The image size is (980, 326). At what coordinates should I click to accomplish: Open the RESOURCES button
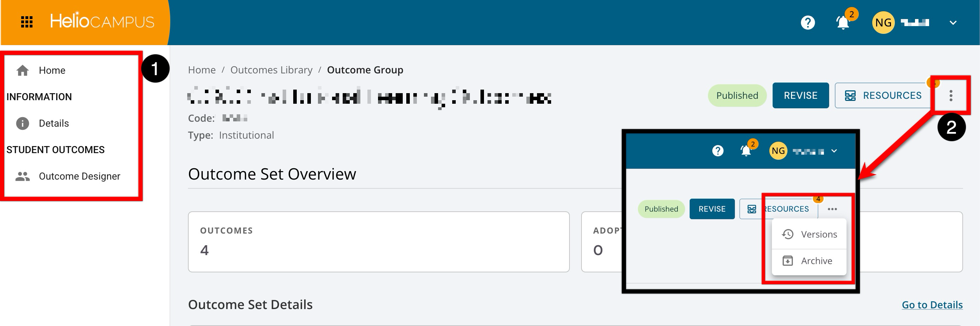tap(883, 95)
